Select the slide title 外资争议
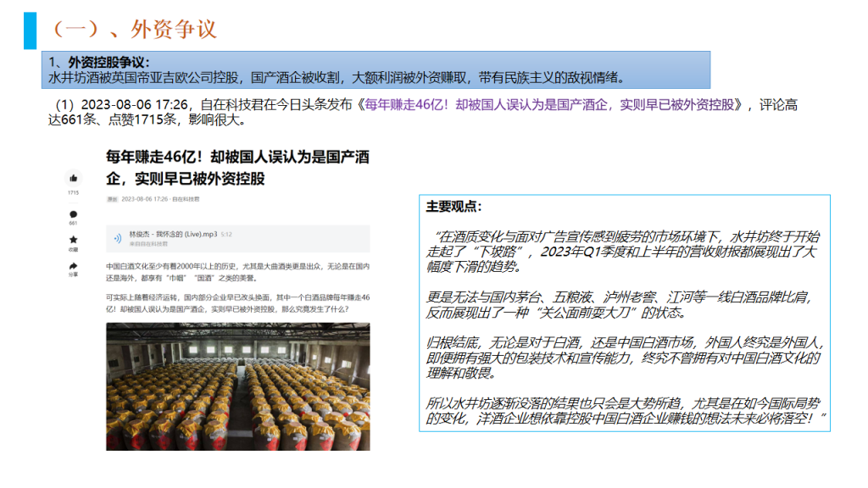Screen dimensions: 868x488 tap(133, 29)
